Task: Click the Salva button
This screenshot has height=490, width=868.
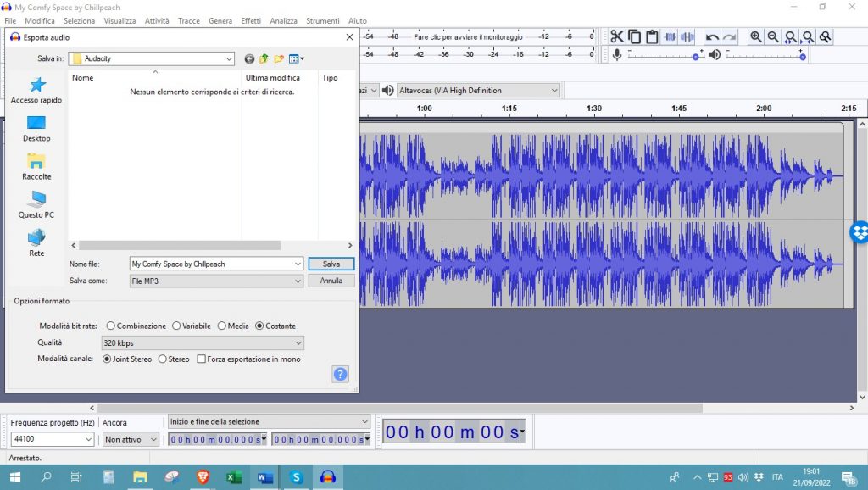Action: (331, 264)
